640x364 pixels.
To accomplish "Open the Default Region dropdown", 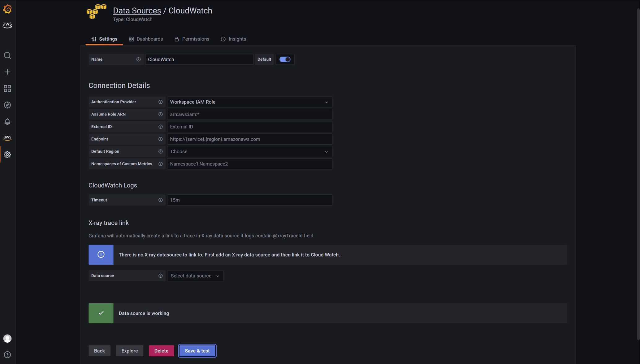I will point(249,151).
